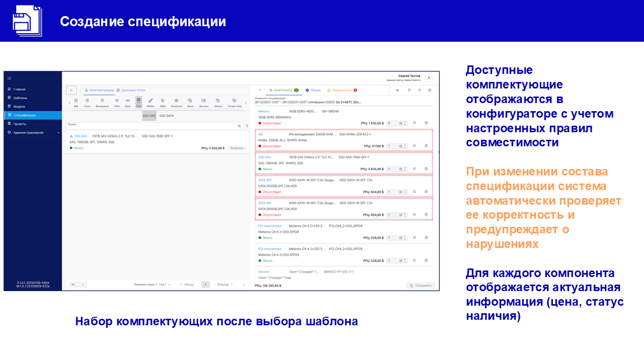Viewport: 644px width, 362px height.
Task: Toggle the crossed-eye visibility icon in toolbar
Action: pos(397,90)
